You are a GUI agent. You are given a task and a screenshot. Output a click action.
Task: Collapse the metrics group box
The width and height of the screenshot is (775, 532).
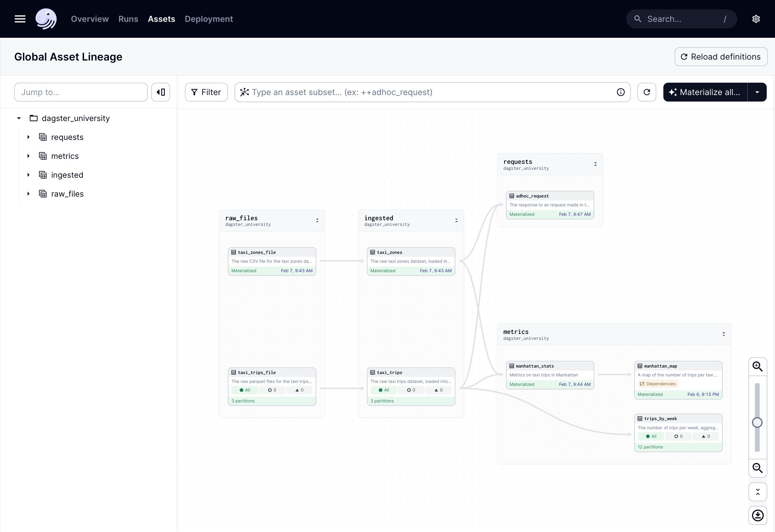[x=724, y=334]
